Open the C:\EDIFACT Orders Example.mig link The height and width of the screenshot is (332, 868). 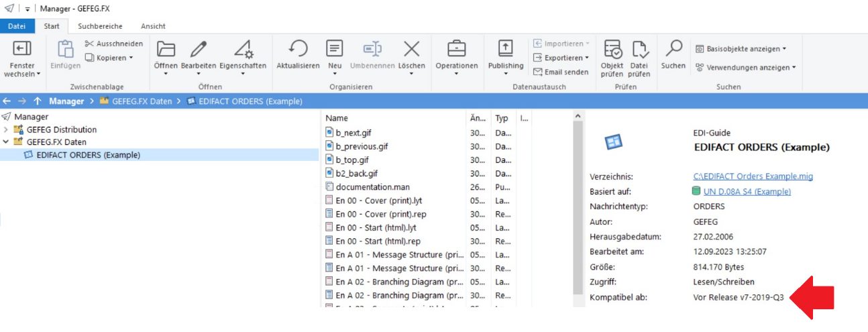[753, 176]
